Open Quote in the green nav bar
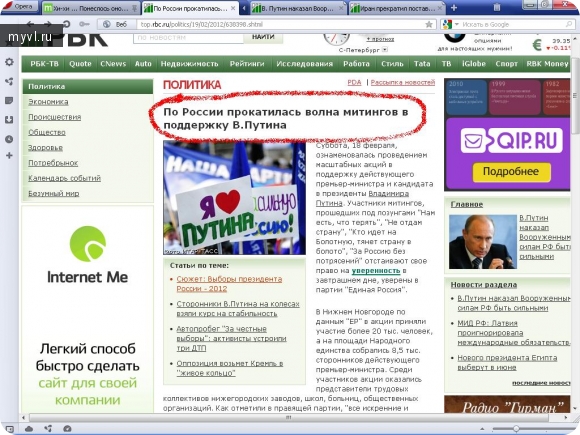This screenshot has height=435, width=580. [80, 64]
